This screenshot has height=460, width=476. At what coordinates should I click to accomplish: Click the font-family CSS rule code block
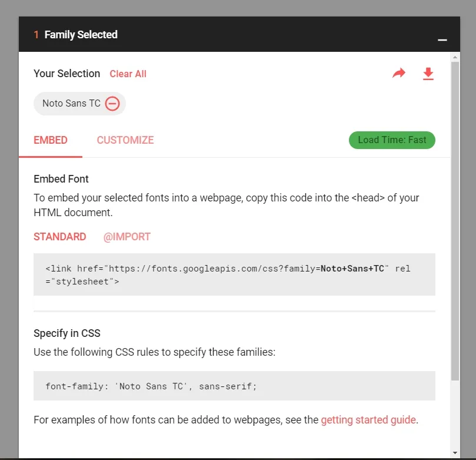click(x=234, y=386)
